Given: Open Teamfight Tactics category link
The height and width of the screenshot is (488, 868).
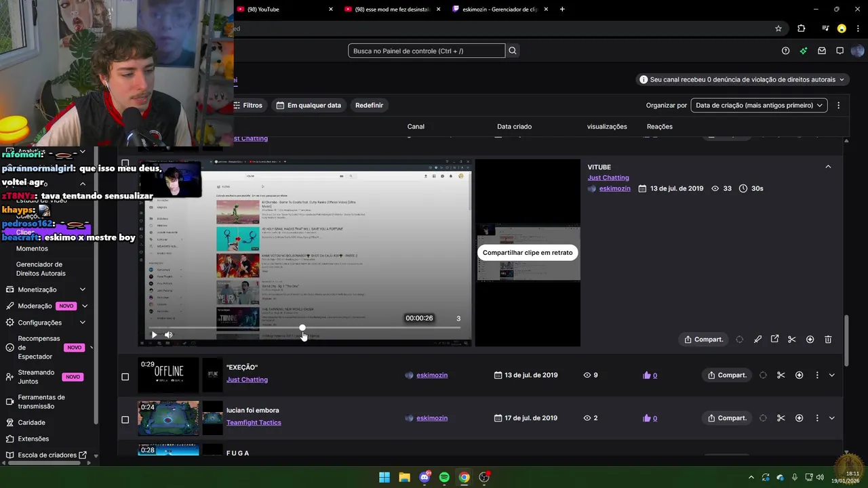Looking at the screenshot, I should pos(254,423).
